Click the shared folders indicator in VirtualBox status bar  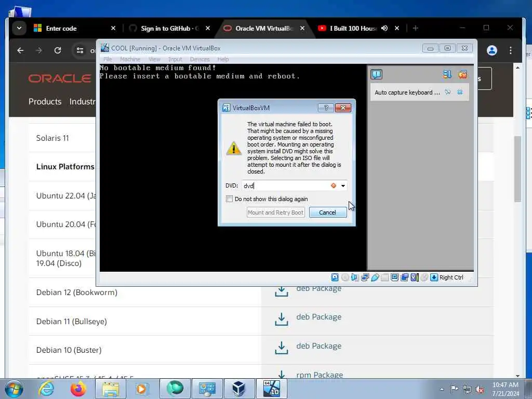[385, 277]
